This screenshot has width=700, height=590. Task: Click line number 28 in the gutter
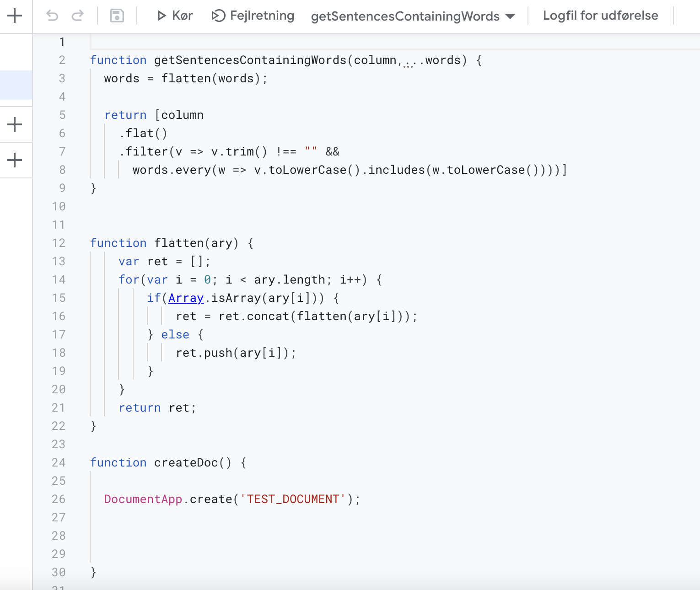59,536
